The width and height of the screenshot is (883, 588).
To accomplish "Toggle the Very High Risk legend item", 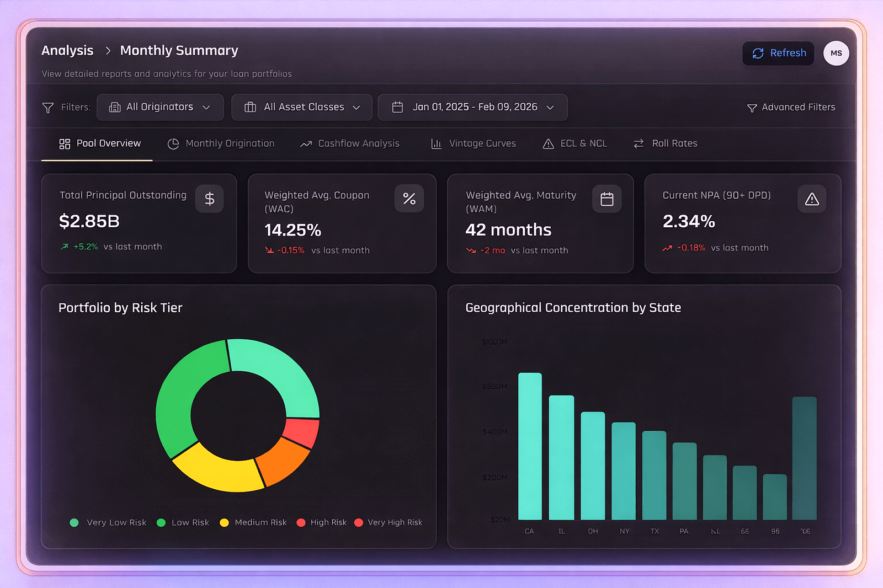I will (x=388, y=522).
